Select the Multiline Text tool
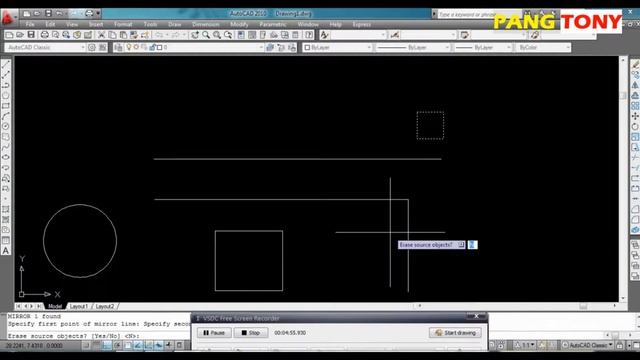The height and width of the screenshot is (360, 640). 6,251
